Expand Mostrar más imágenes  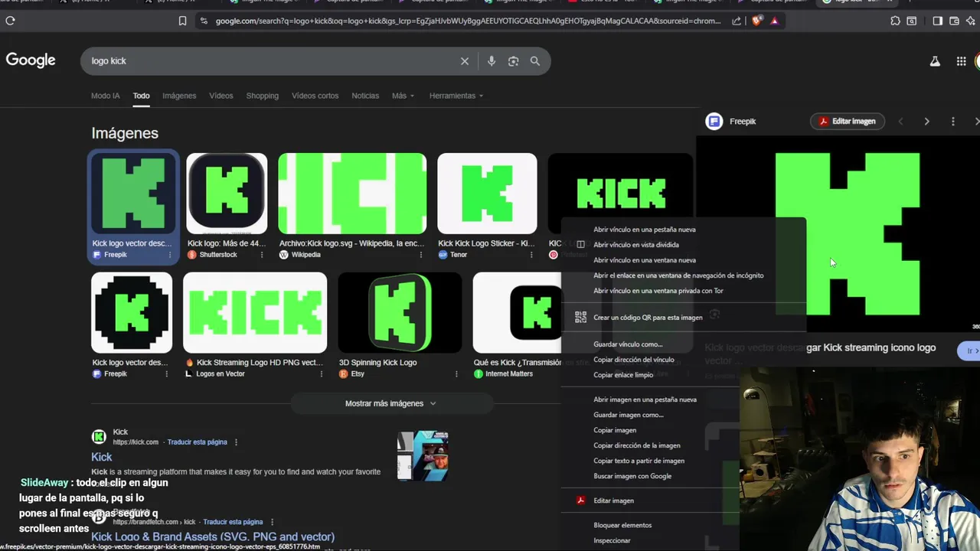[x=390, y=403]
